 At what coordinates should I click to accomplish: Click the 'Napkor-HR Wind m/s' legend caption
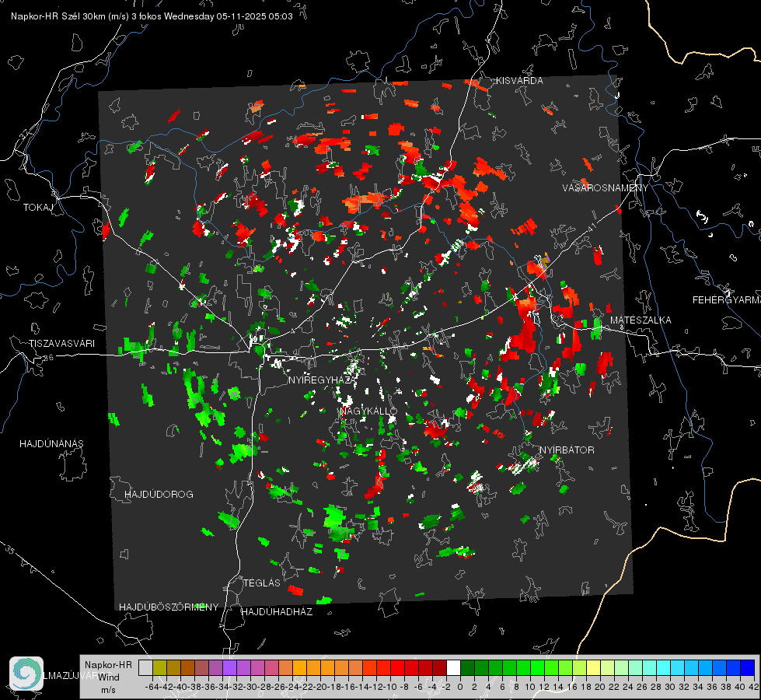coord(108,677)
